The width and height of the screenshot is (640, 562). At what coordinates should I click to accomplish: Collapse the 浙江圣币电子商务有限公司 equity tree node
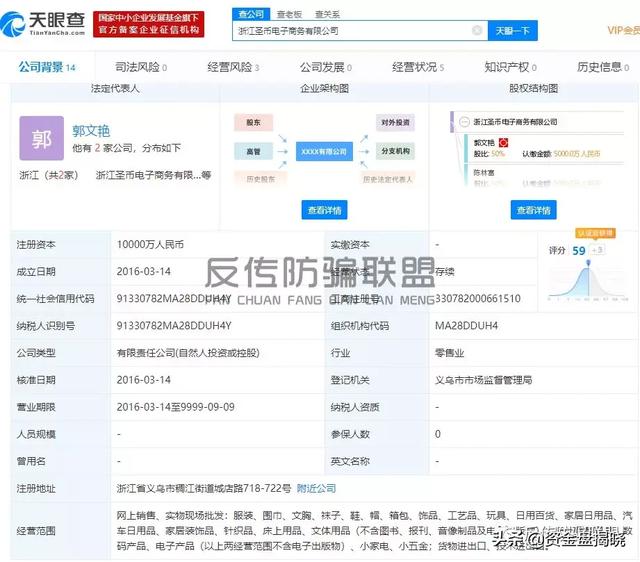pyautogui.click(x=464, y=122)
